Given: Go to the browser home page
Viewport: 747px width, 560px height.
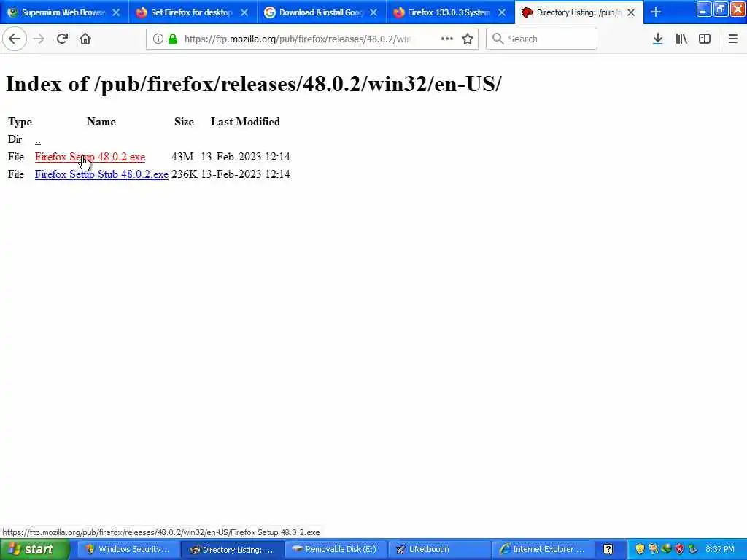Looking at the screenshot, I should pyautogui.click(x=85, y=39).
